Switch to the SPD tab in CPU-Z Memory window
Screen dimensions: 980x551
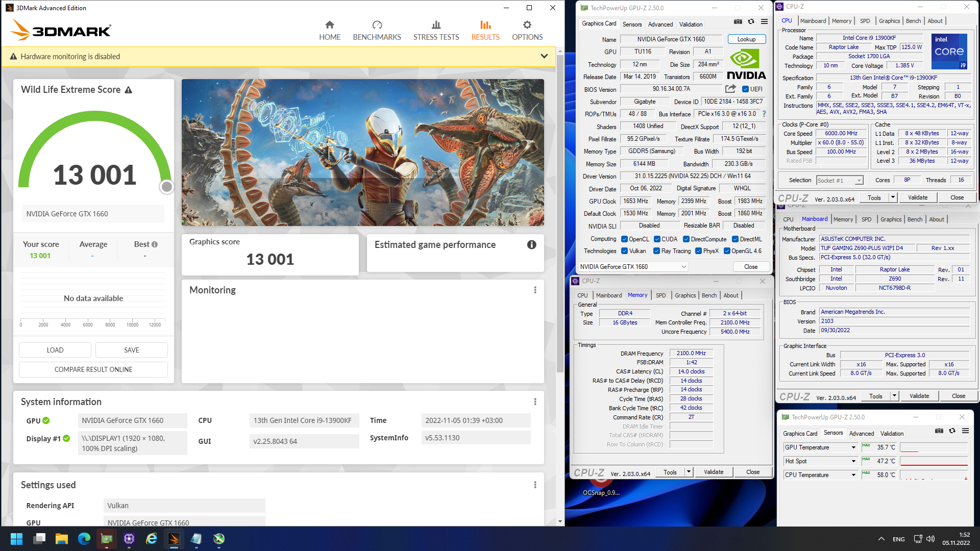click(660, 295)
